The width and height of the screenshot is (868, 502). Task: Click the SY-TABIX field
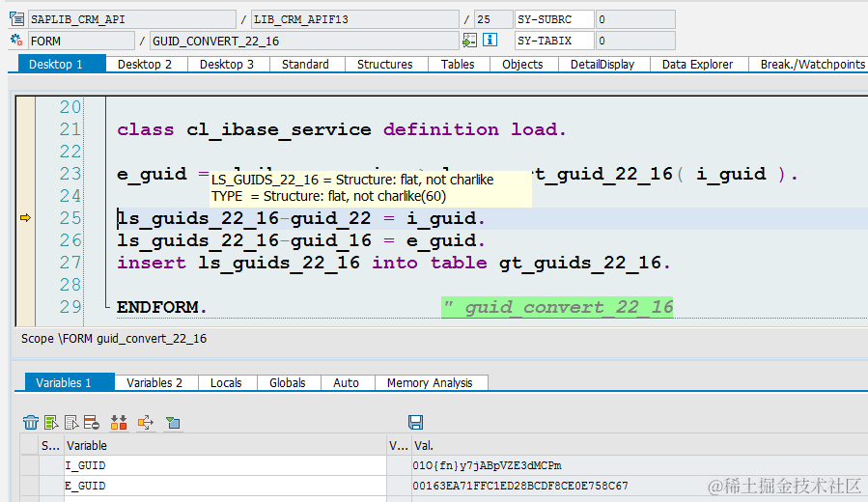point(554,41)
